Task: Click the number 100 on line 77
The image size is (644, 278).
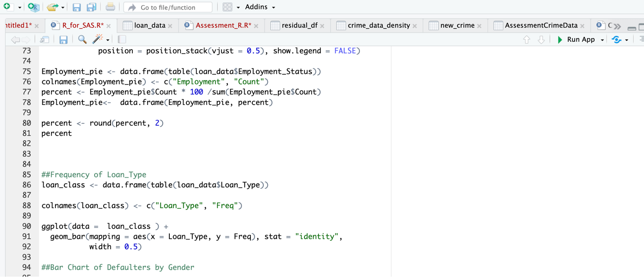Action: (196, 92)
